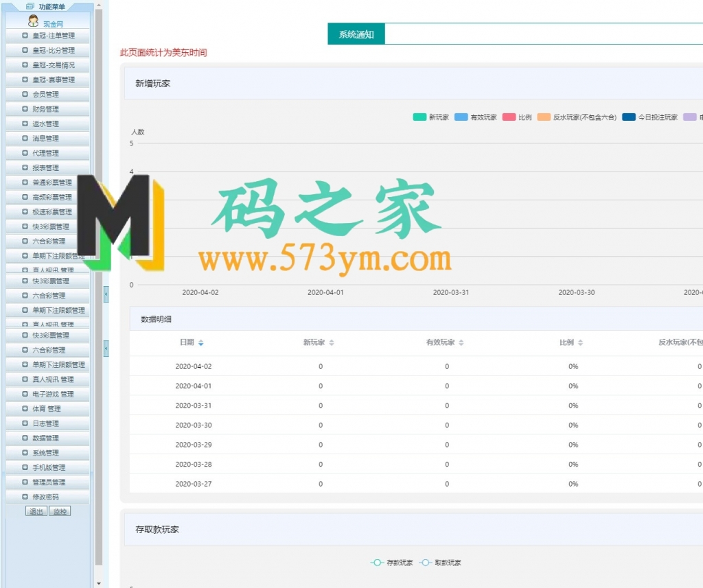Click the 数据明细 section heading

tap(156, 319)
